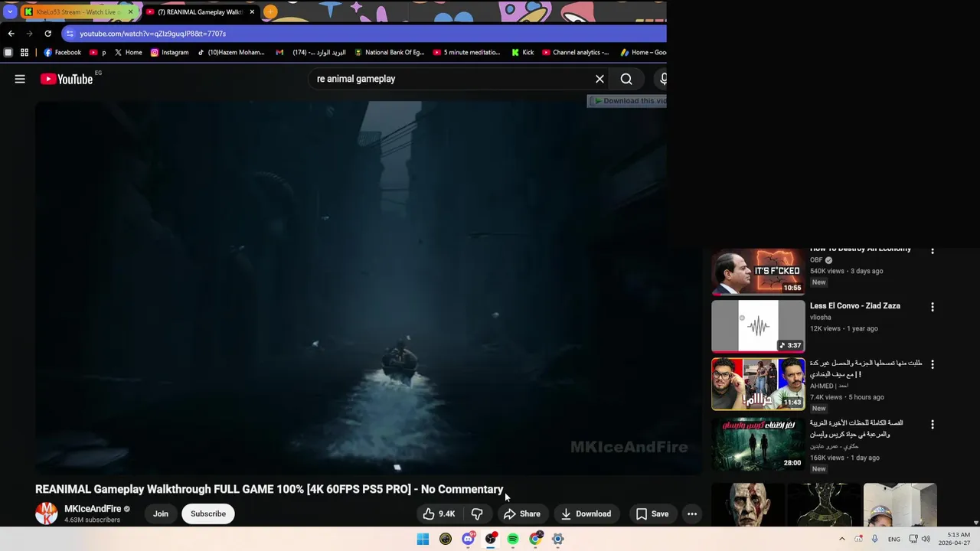Open the AHMED 11:43 video thumbnail
The height and width of the screenshot is (551, 980).
coord(758,384)
